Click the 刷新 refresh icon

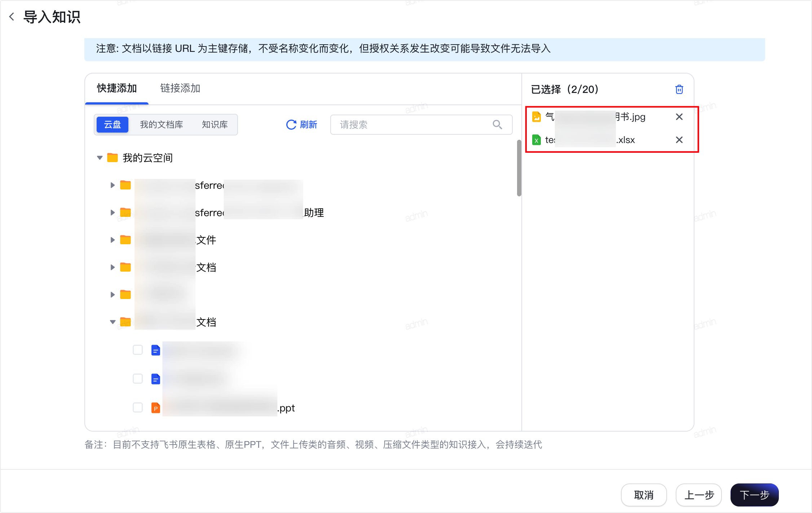point(291,125)
